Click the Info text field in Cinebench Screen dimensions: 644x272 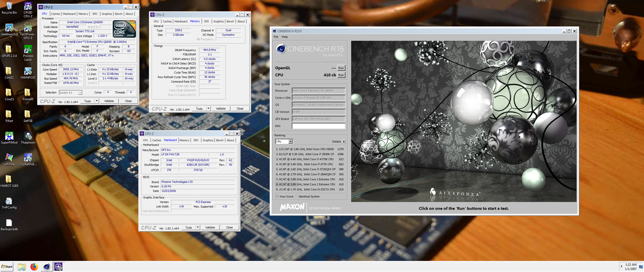tap(318, 126)
